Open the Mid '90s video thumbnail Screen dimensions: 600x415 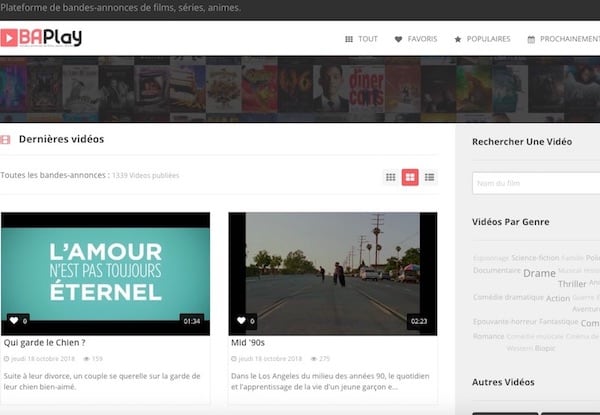333,274
